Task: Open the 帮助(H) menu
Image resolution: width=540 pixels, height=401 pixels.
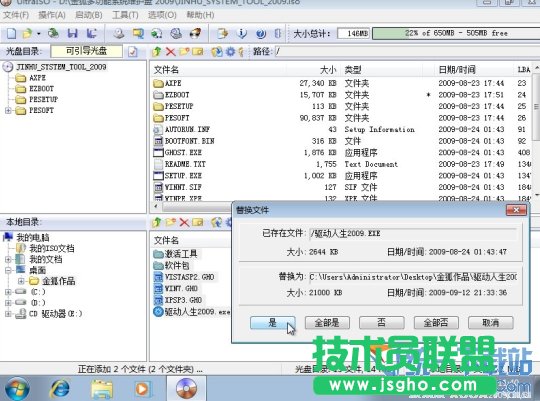Action: [200, 15]
